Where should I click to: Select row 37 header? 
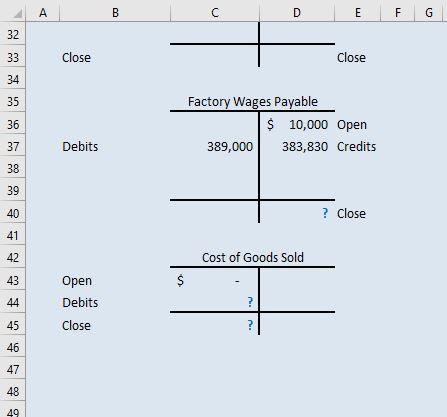coord(13,146)
